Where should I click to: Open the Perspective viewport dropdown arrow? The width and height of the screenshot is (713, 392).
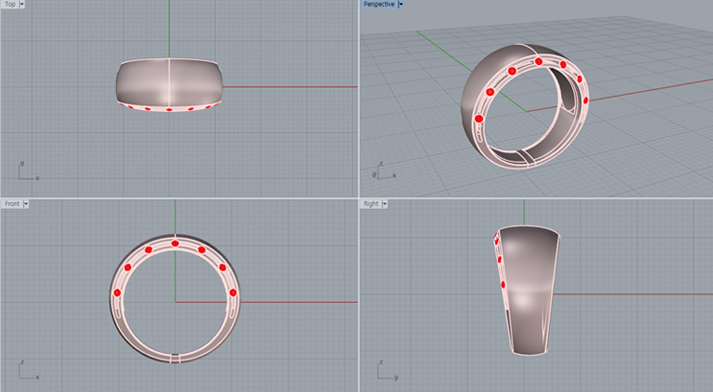(x=400, y=4)
